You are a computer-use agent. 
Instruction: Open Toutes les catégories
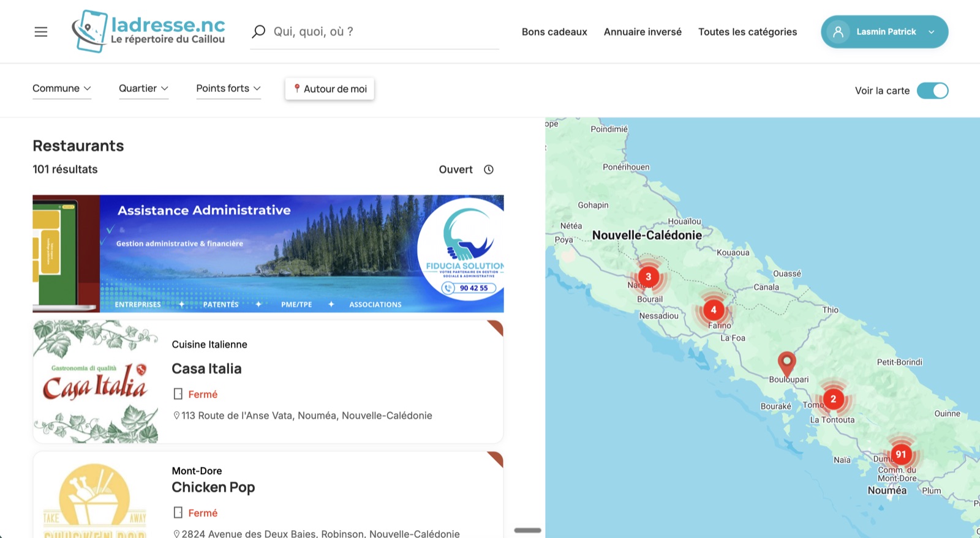point(747,32)
